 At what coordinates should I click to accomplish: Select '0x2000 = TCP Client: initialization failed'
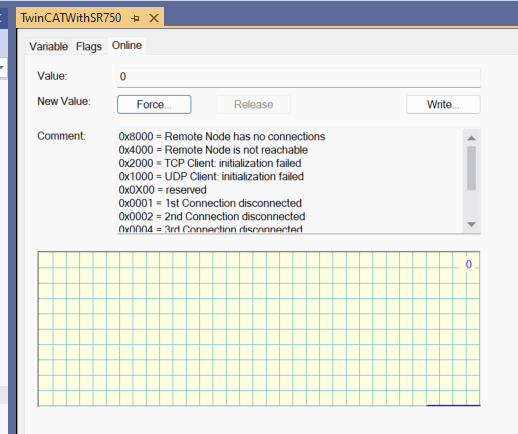(210, 163)
